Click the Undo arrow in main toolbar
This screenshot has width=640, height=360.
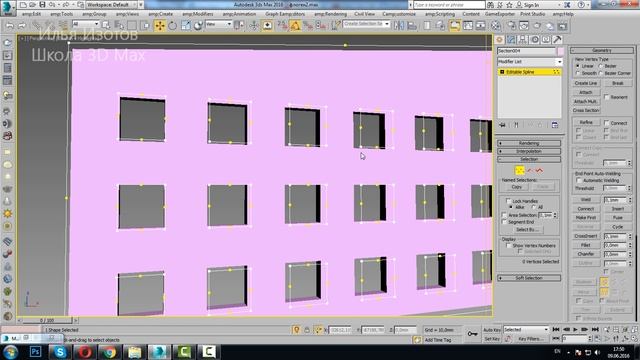coord(9,26)
